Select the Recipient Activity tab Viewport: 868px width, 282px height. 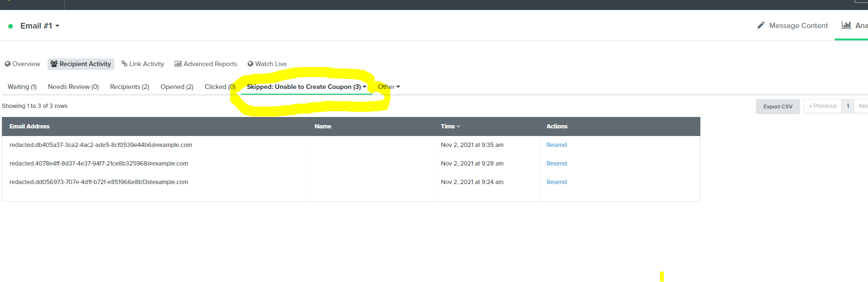(x=81, y=64)
